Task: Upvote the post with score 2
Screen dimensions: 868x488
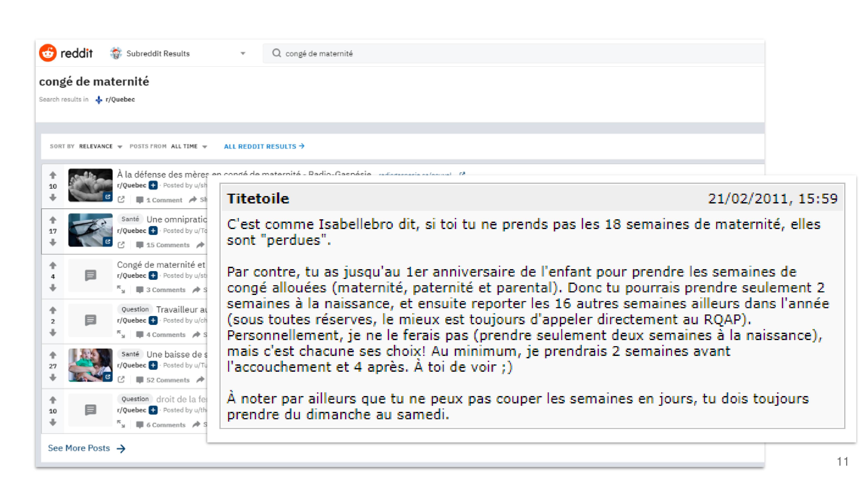Action: pyautogui.click(x=53, y=310)
